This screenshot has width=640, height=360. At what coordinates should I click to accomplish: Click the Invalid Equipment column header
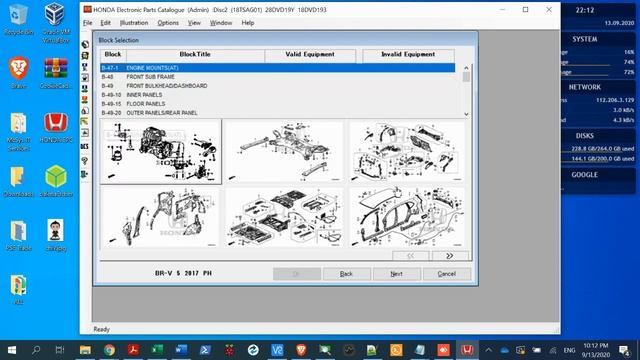click(408, 56)
